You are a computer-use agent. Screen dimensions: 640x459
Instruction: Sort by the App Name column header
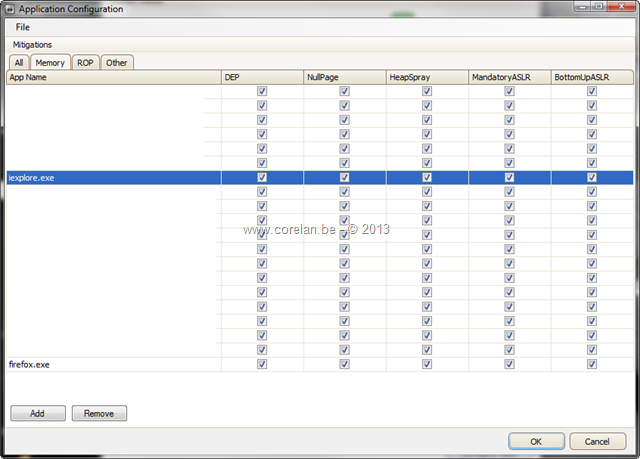pos(112,76)
